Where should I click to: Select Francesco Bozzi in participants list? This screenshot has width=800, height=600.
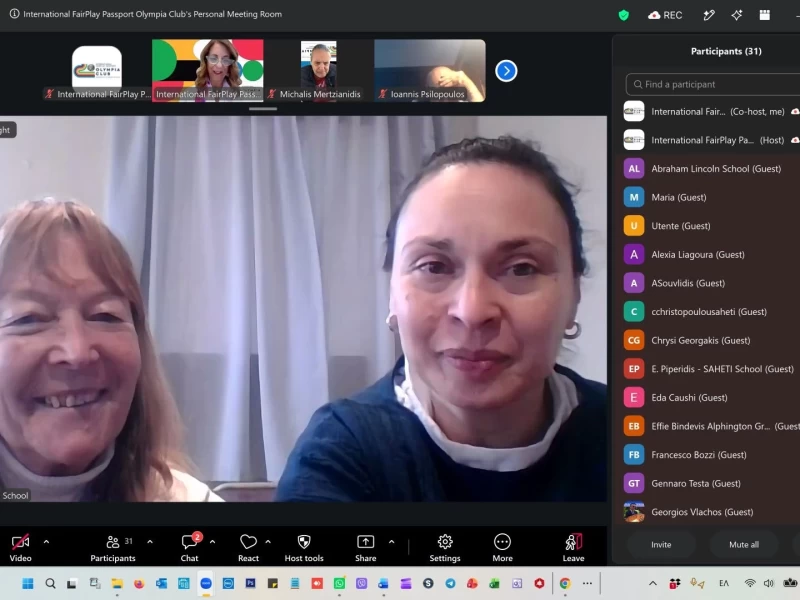pos(709,455)
